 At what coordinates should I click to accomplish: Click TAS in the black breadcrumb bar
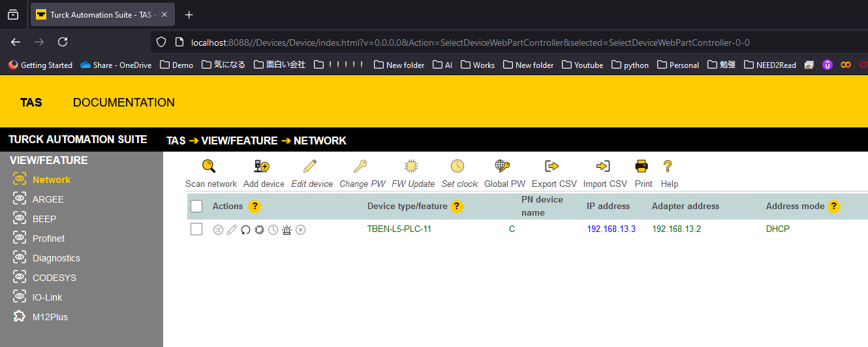(x=176, y=140)
